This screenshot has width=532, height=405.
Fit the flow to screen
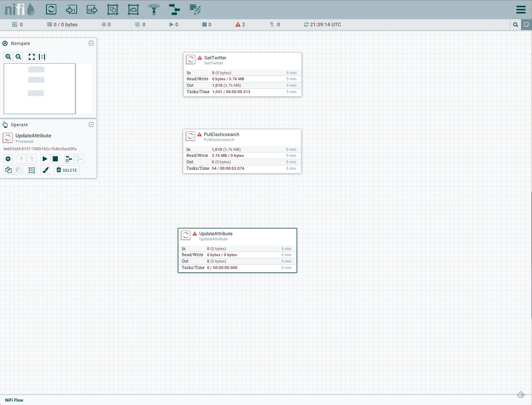31,57
